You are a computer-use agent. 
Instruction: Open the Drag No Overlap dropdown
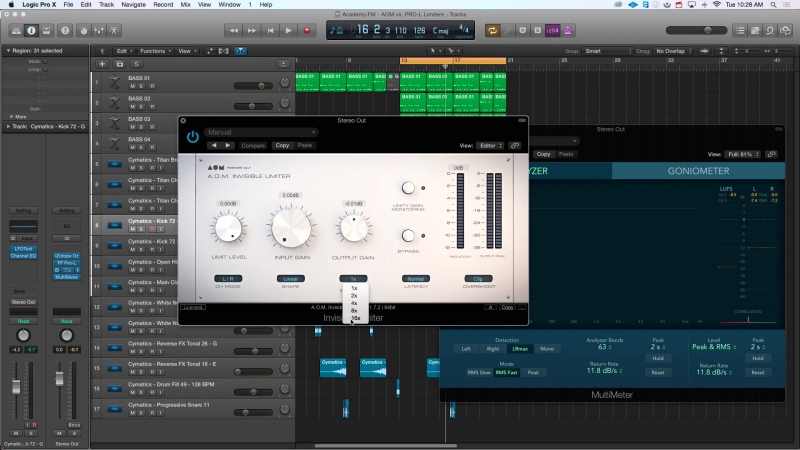673,51
